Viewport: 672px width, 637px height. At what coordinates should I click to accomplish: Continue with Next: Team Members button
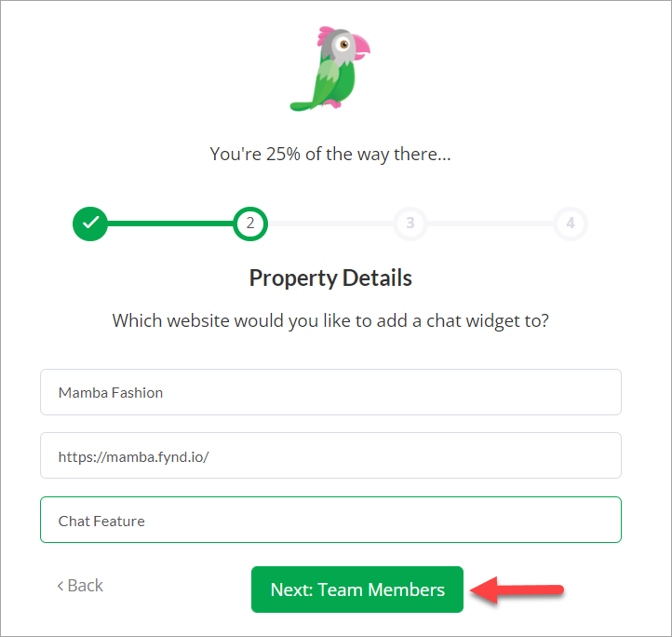pos(357,590)
